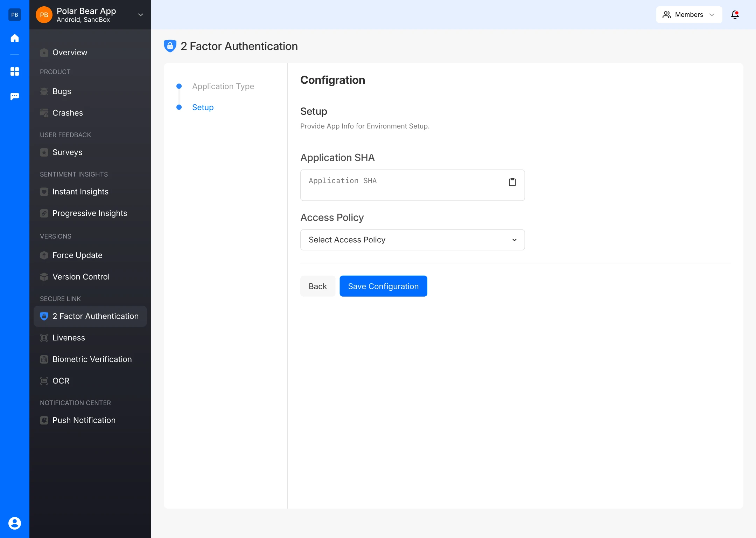This screenshot has height=538, width=756.
Task: Open the chat messages icon
Action: [x=15, y=96]
